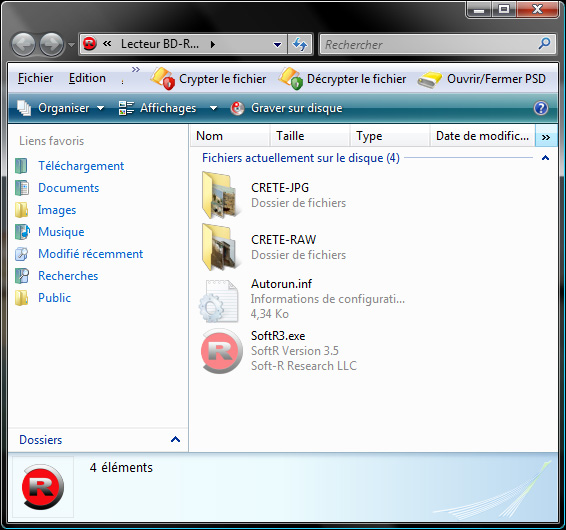
Task: Click the Documents sidebar icon
Action: tap(22, 188)
